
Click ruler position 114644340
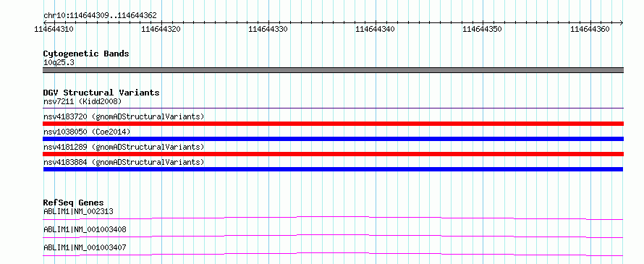[x=376, y=30]
